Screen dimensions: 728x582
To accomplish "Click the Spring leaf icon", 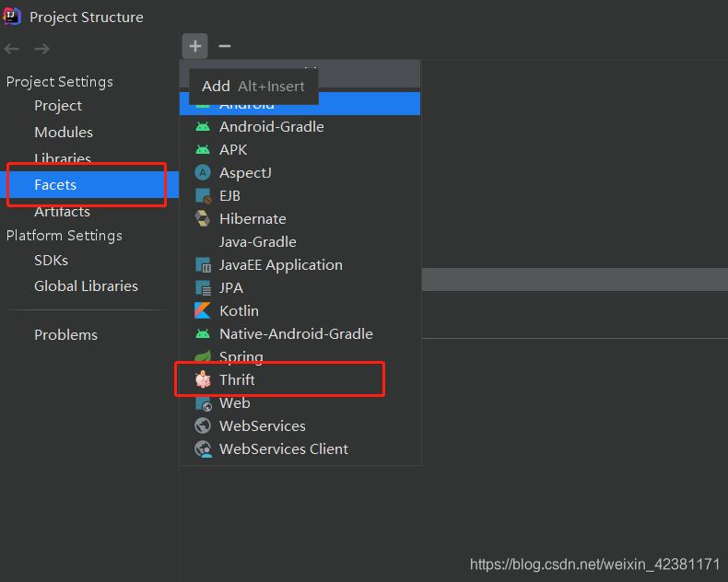I will click(203, 356).
